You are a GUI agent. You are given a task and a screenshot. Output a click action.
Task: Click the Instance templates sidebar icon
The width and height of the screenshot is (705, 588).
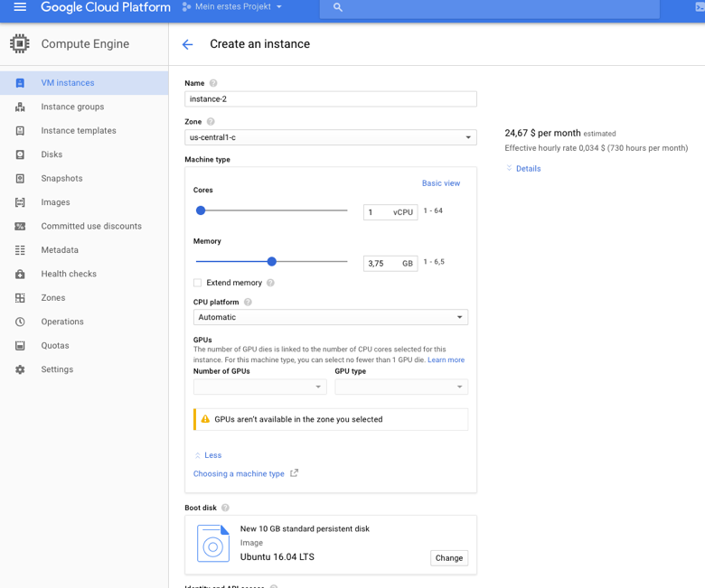pos(20,131)
